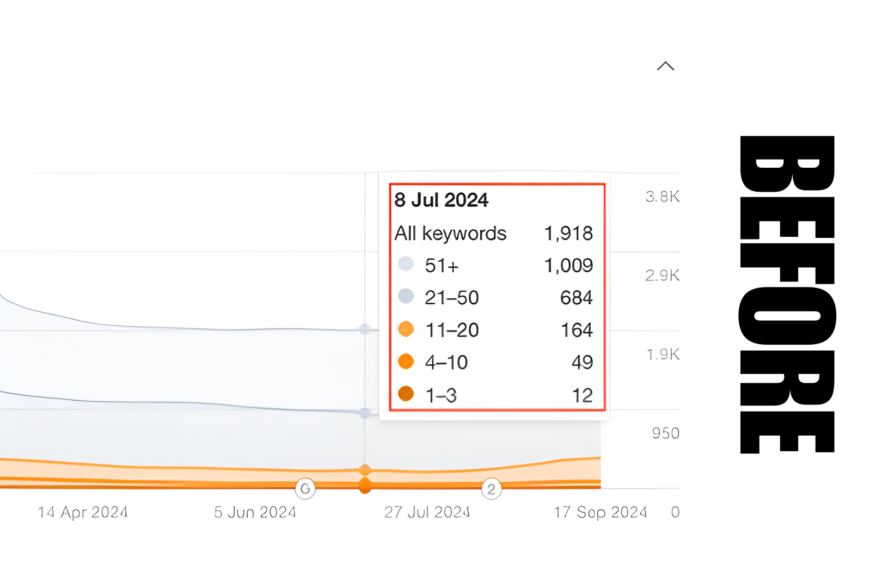Click the Google update G marker
This screenshot has width=882, height=588.
305,489
